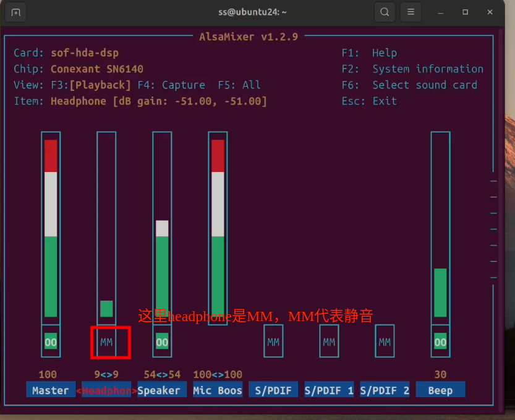Adjust the Beep volume bar

pyautogui.click(x=440, y=228)
